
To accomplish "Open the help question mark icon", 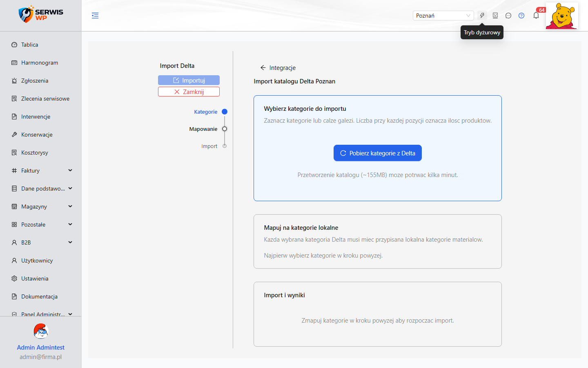I will (521, 16).
